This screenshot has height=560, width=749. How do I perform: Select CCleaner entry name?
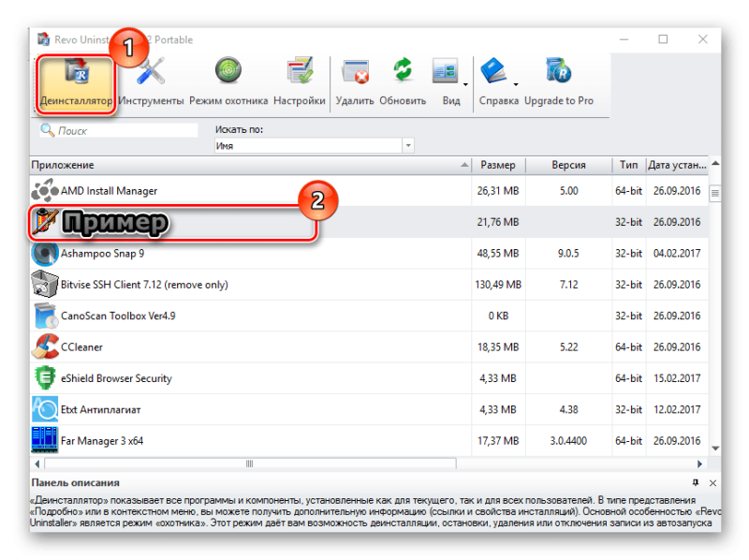(81, 346)
